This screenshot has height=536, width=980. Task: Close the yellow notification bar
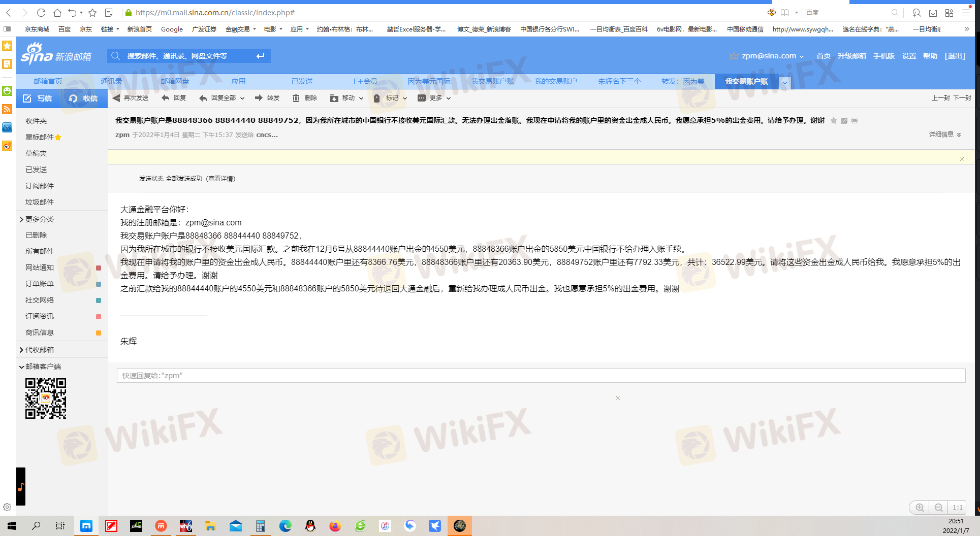click(962, 159)
